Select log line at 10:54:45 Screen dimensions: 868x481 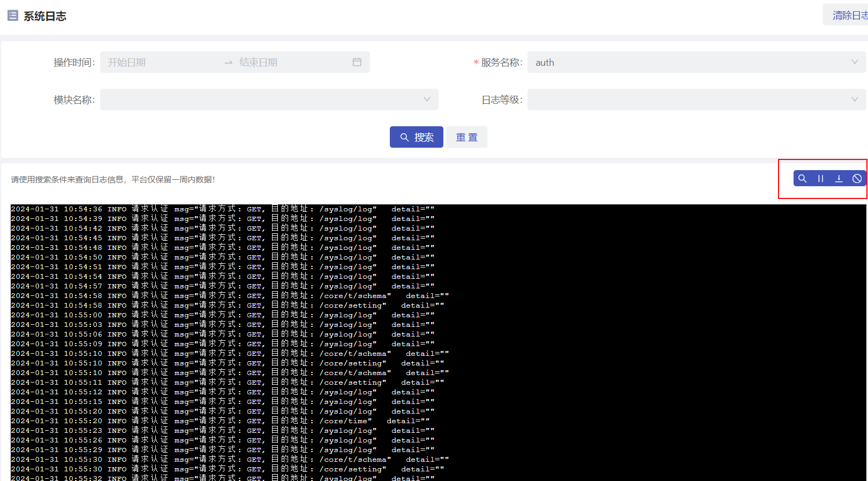pyautogui.click(x=223, y=238)
